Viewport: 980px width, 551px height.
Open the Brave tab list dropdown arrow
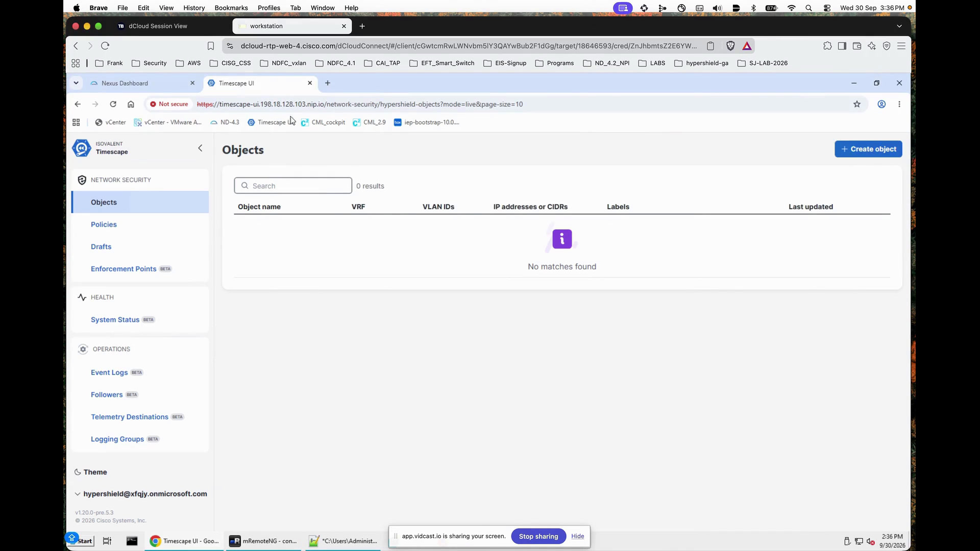coord(899,26)
